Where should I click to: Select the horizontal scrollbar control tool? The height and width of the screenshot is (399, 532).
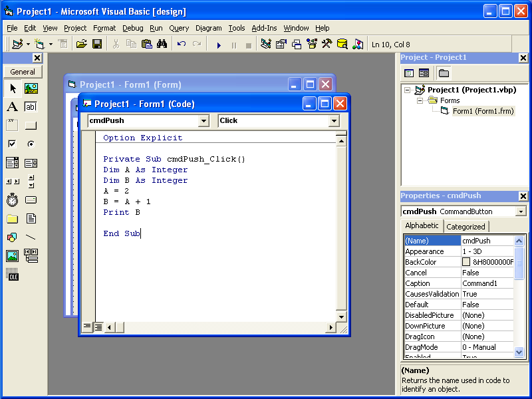tap(13, 182)
